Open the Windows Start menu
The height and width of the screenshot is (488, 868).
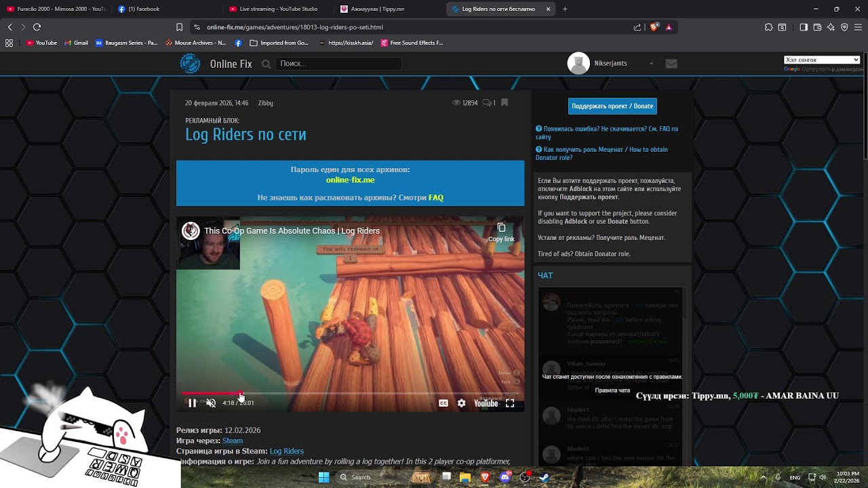[323, 477]
